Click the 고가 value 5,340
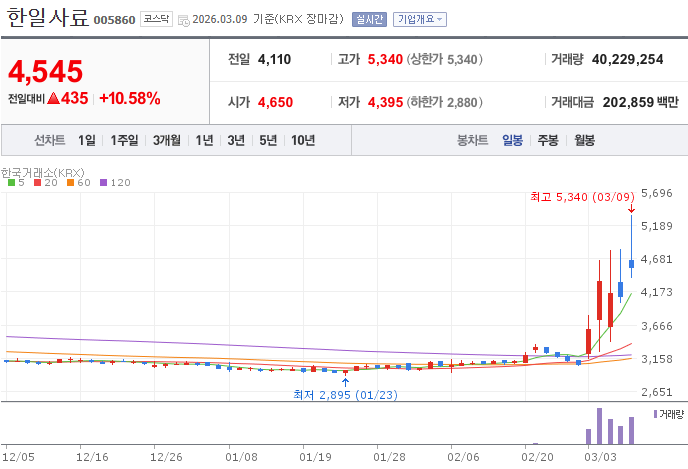 pos(385,59)
